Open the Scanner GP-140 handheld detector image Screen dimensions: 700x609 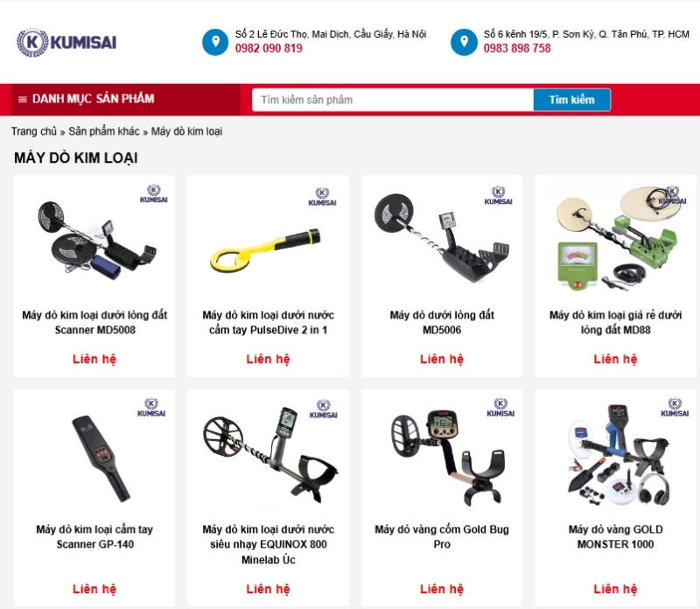coord(101,458)
